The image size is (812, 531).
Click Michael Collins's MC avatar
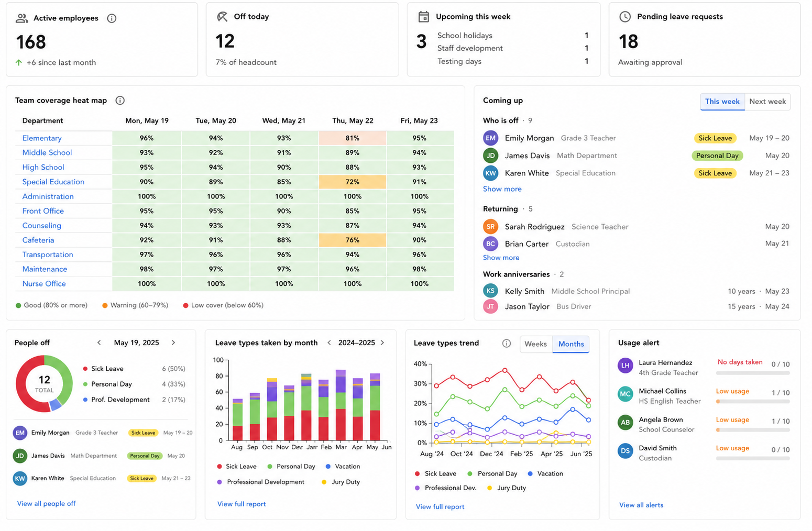(x=626, y=394)
